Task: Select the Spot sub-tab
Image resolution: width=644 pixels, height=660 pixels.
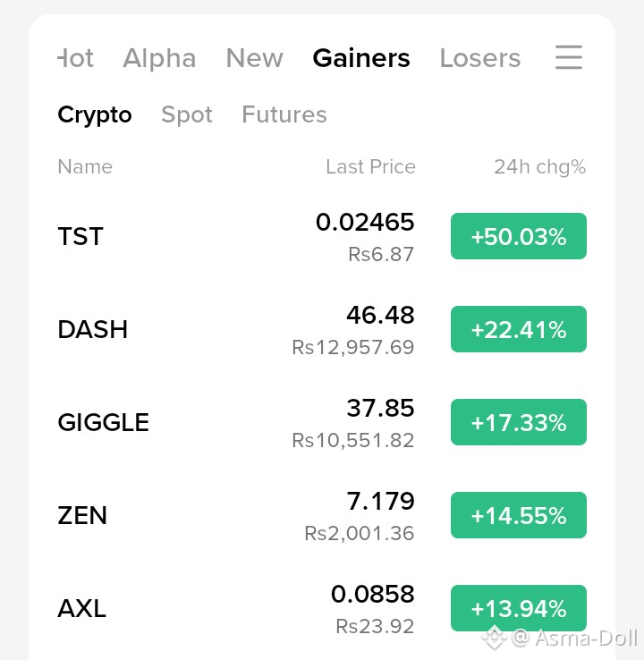Action: [187, 114]
